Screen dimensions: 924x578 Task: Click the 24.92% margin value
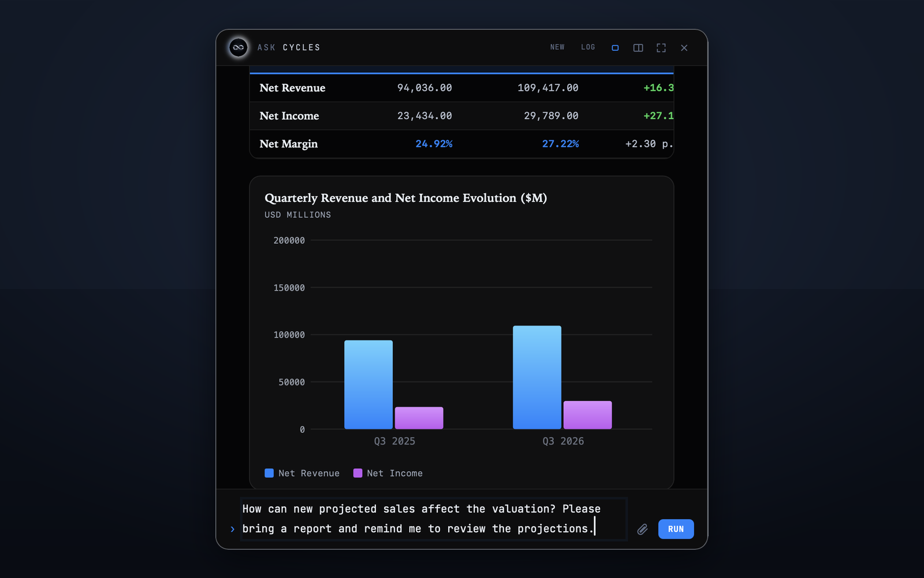coord(434,144)
